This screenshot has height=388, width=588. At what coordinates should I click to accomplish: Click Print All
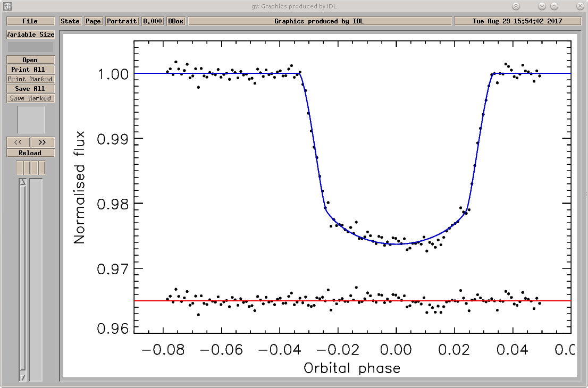30,69
